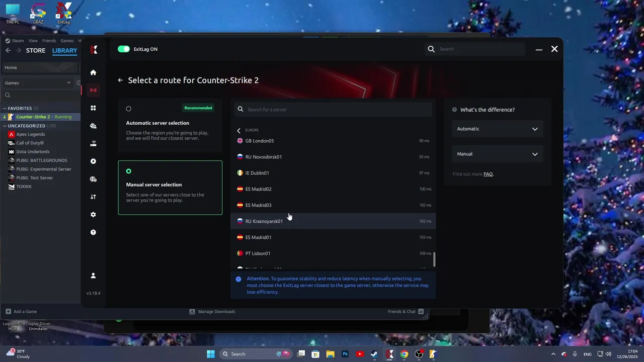The width and height of the screenshot is (644, 362).
Task: Select the GB London05 server
Action: click(333, 141)
